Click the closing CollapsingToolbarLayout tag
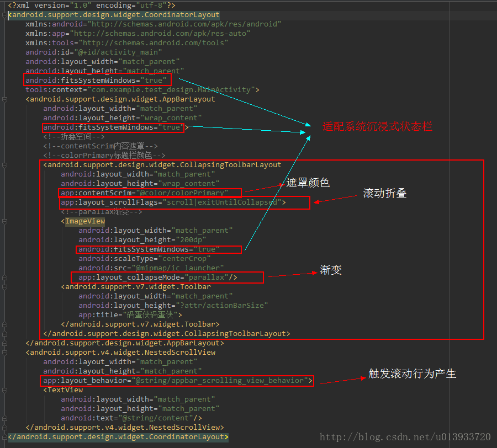 (x=167, y=334)
